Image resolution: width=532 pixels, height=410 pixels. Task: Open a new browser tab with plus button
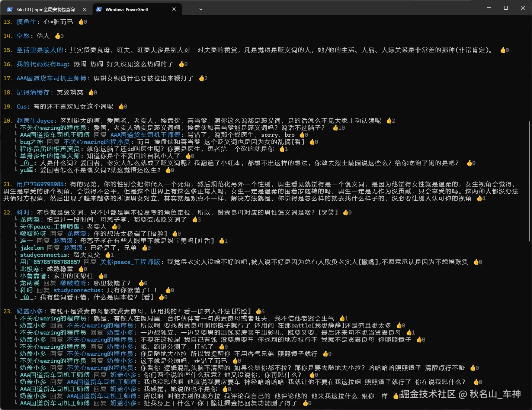coord(190,9)
